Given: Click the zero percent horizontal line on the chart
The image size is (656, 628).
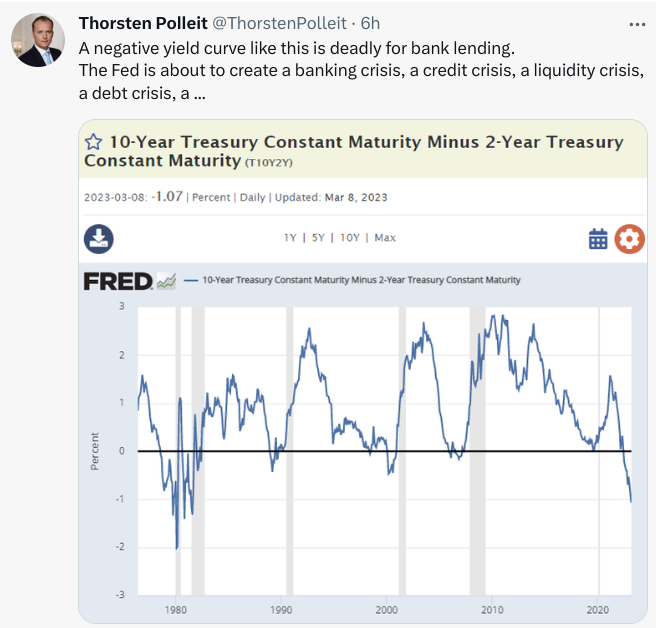Looking at the screenshot, I should coord(300,451).
